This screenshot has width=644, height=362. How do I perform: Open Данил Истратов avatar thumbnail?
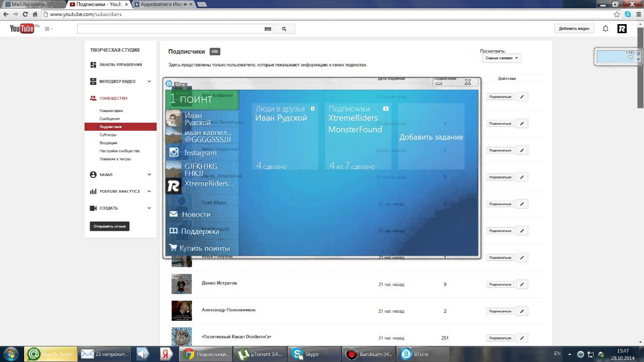coord(181,284)
